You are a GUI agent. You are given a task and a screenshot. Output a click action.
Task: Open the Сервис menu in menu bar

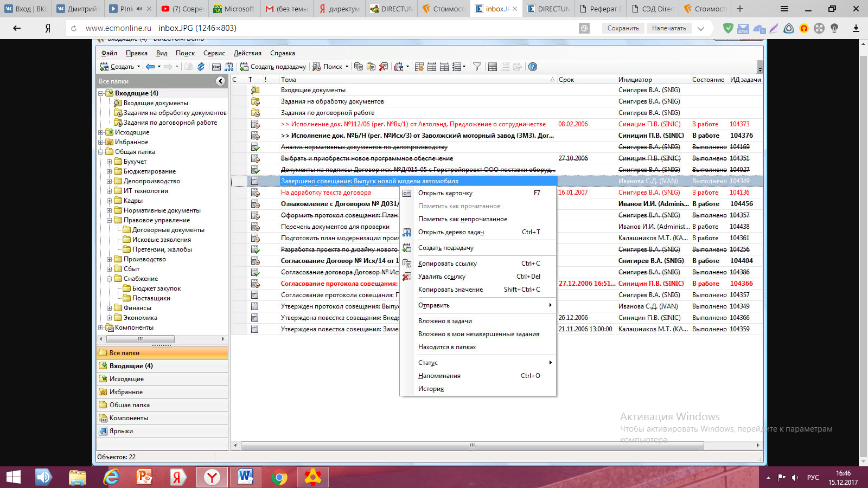tap(214, 53)
